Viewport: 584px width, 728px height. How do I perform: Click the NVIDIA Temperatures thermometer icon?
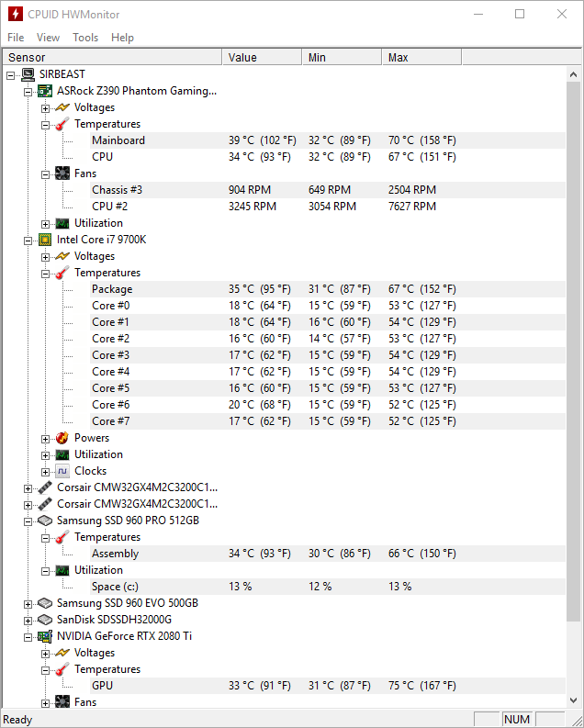[x=62, y=669]
